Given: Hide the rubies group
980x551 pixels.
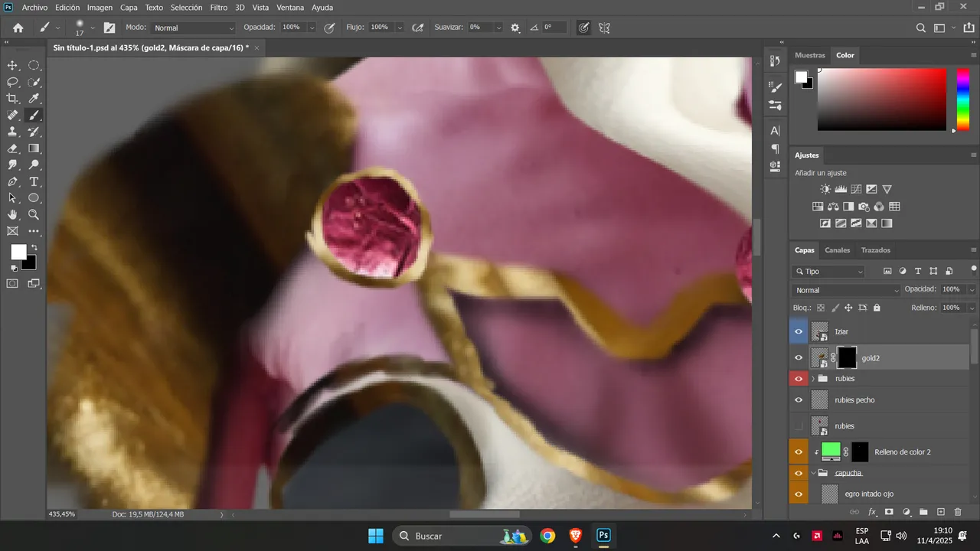Looking at the screenshot, I should (799, 379).
